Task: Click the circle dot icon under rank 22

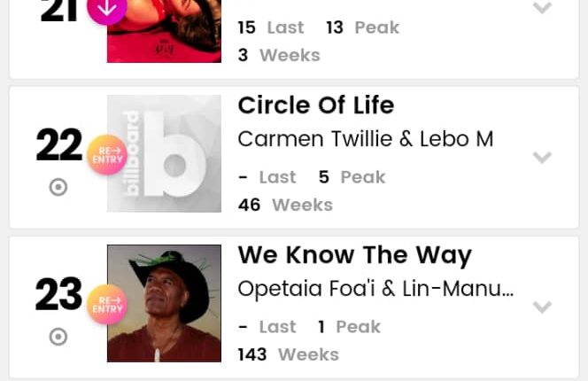Action: (58, 187)
